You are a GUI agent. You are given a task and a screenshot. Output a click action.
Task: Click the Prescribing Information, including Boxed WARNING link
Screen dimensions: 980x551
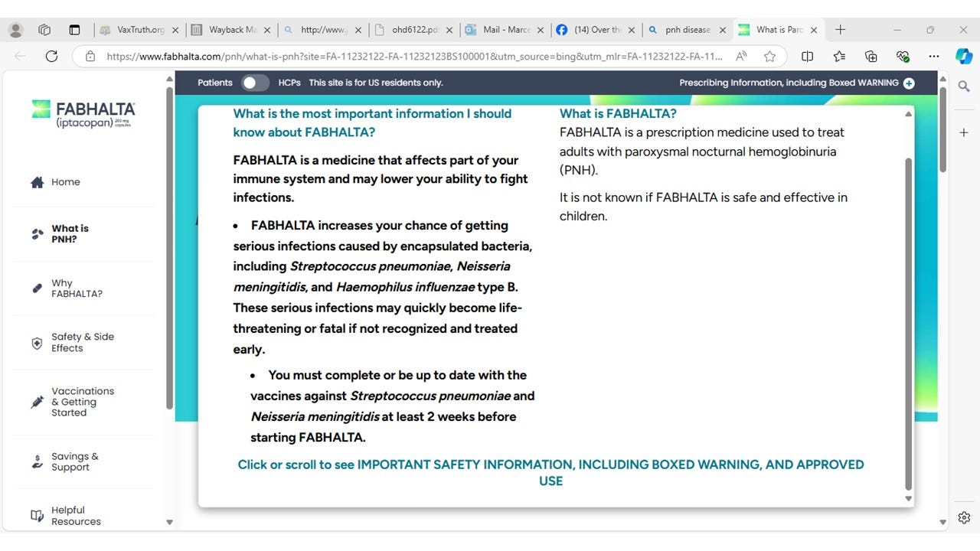[x=789, y=83]
